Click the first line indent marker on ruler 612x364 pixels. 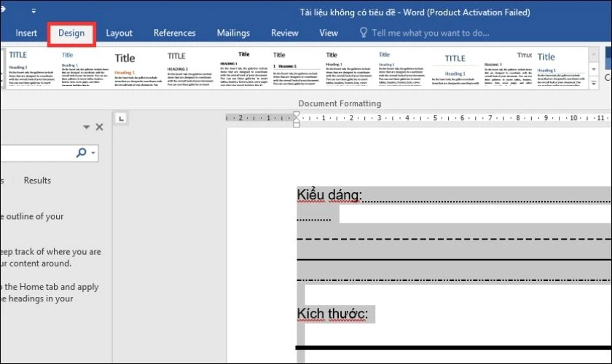(x=297, y=115)
